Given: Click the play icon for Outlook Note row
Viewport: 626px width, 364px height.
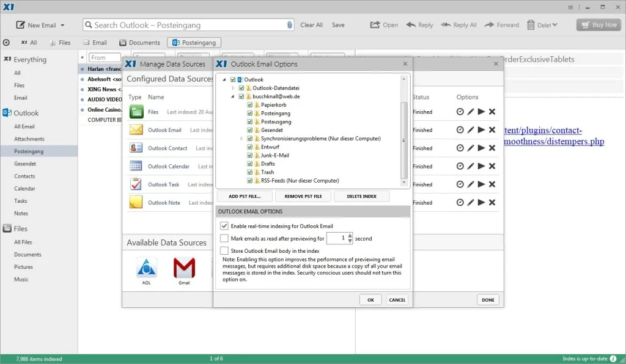Looking at the screenshot, I should pyautogui.click(x=482, y=203).
